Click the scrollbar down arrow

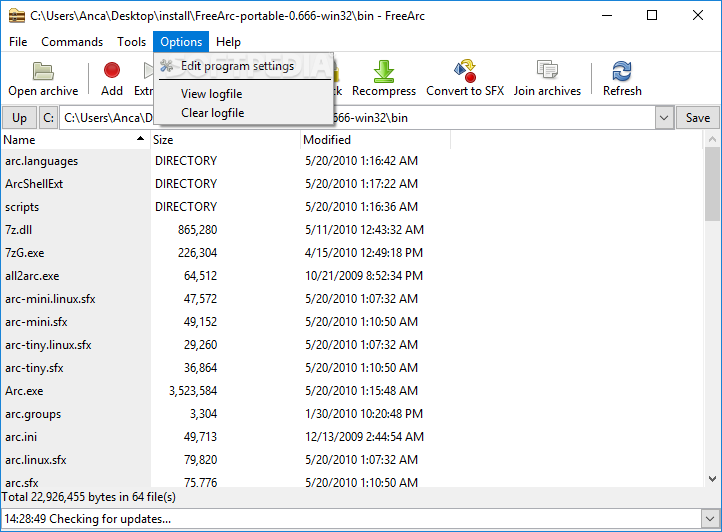point(712,479)
